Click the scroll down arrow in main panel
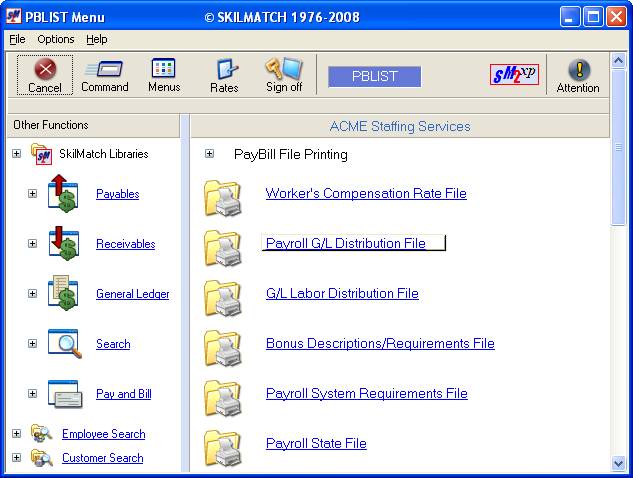 618,463
